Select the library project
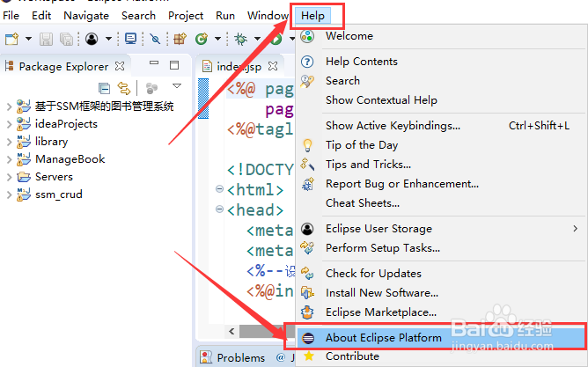The width and height of the screenshot is (588, 367). click(x=52, y=142)
